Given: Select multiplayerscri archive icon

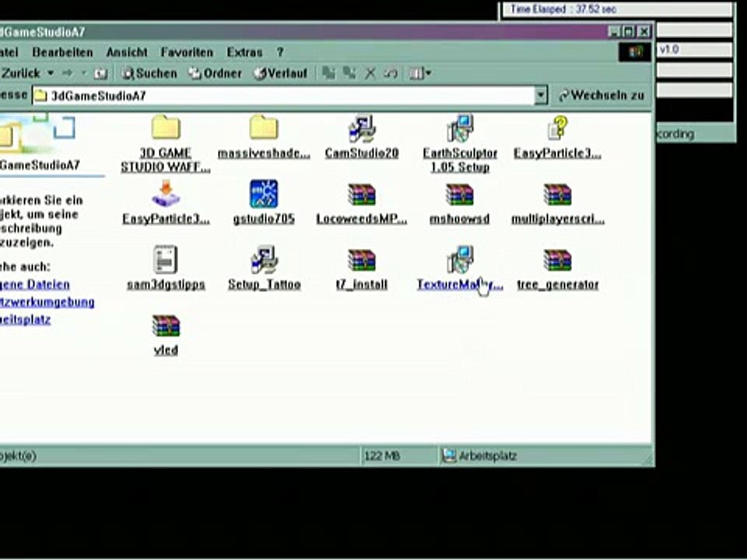Looking at the screenshot, I should click(557, 194).
